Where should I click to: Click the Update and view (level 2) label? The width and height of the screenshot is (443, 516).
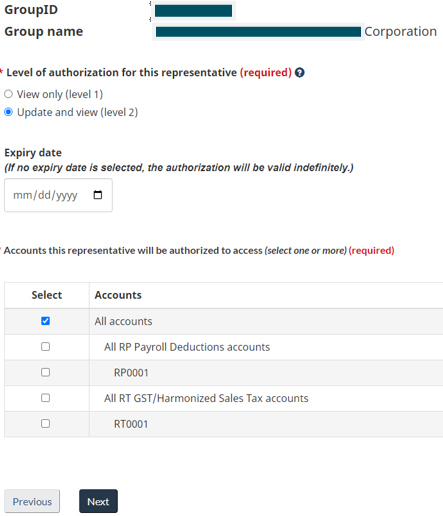point(77,112)
